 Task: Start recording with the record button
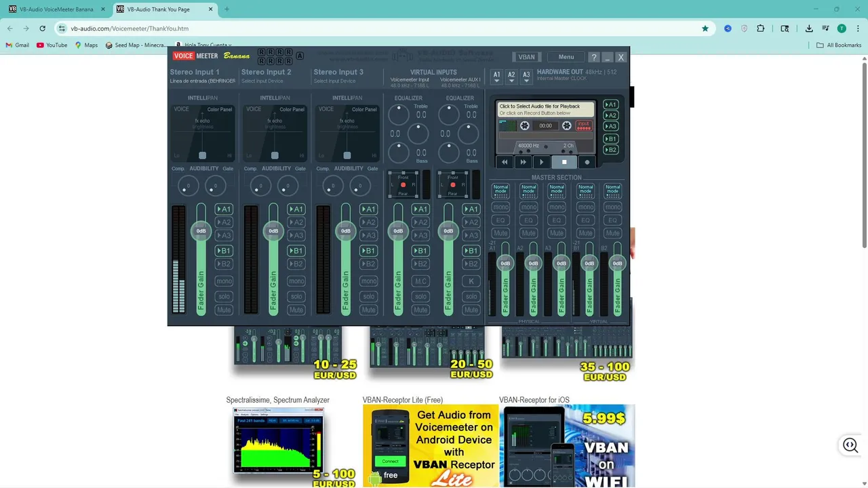tap(587, 162)
